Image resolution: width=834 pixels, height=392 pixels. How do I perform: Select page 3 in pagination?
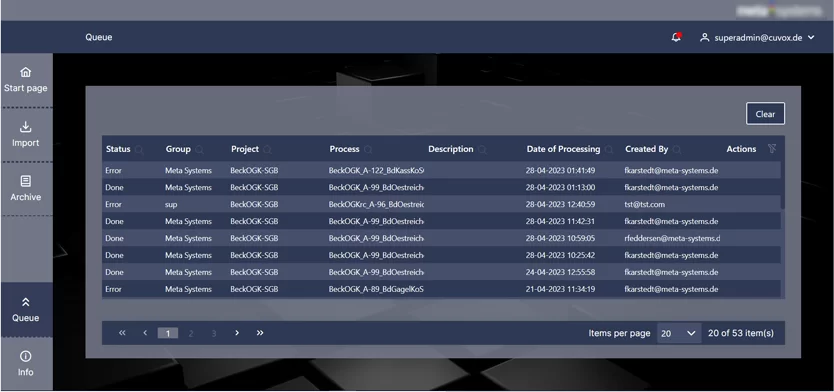tap(214, 333)
